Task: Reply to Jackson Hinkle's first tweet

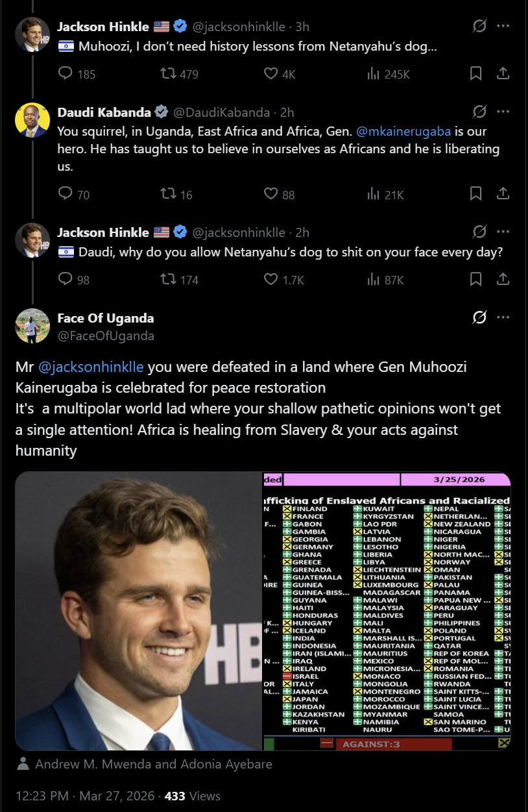Action: (x=65, y=74)
